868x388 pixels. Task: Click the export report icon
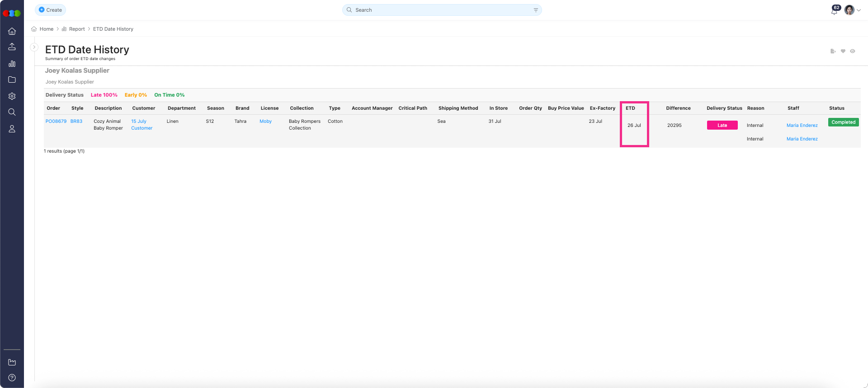(833, 51)
